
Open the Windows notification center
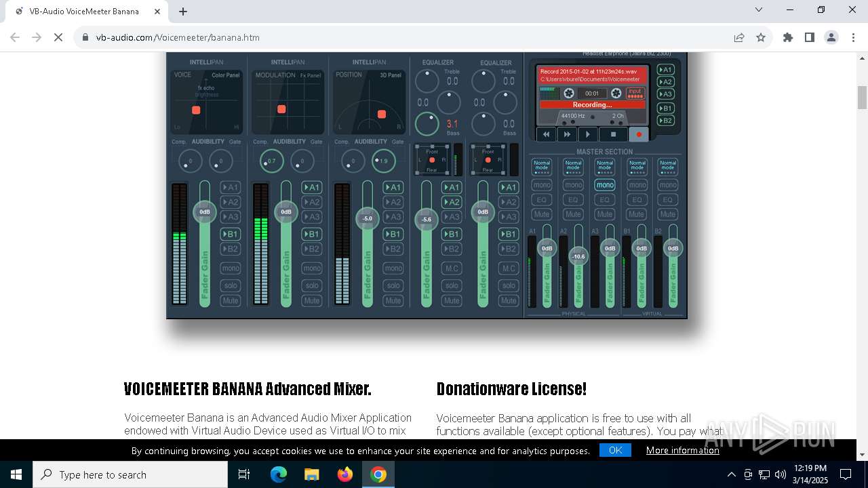pos(846,474)
